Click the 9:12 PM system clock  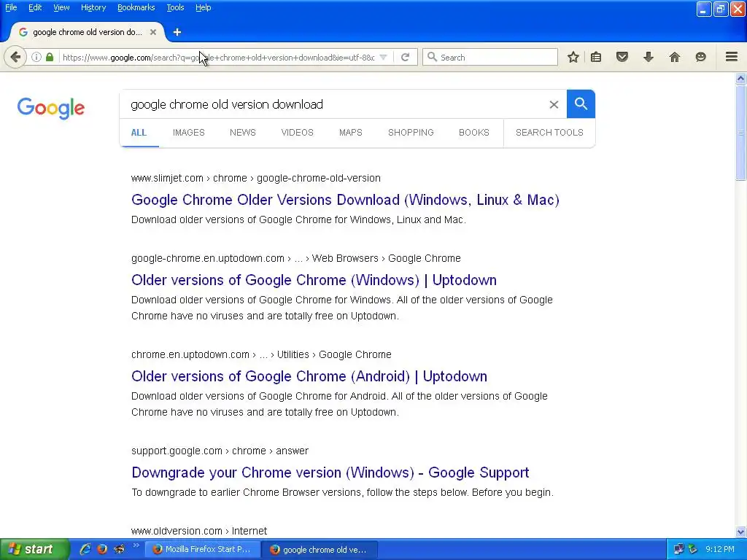(x=720, y=549)
